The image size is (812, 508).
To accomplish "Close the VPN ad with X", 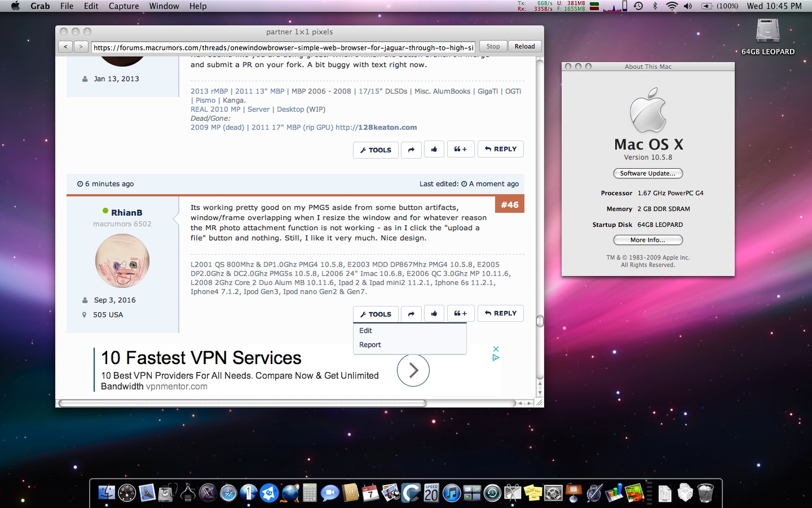I will 496,349.
